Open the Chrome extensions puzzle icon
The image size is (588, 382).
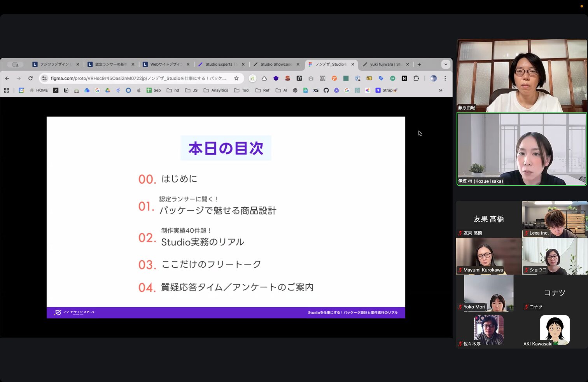416,78
